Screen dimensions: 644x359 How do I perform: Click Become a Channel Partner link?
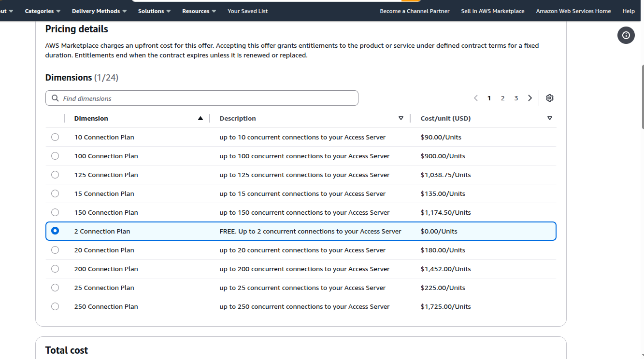pos(415,11)
